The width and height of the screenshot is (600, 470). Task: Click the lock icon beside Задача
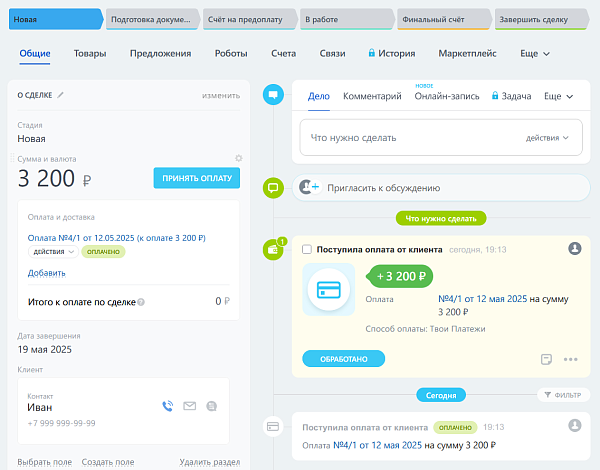pos(495,95)
